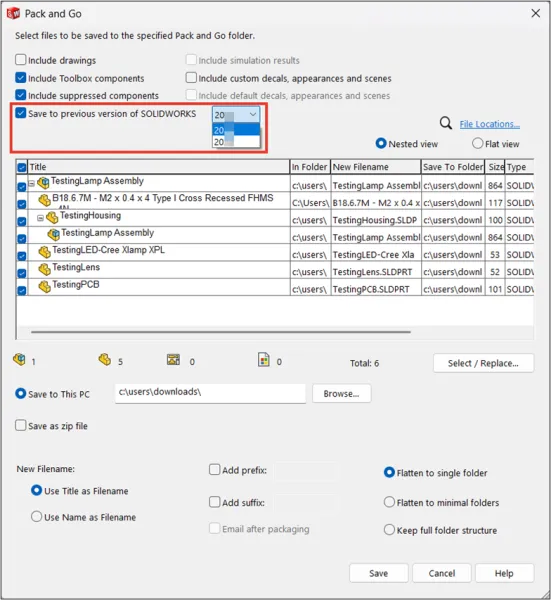The width and height of the screenshot is (551, 600).
Task: Click the TestingPCB.SLDPRT new filename cell
Action: click(375, 289)
